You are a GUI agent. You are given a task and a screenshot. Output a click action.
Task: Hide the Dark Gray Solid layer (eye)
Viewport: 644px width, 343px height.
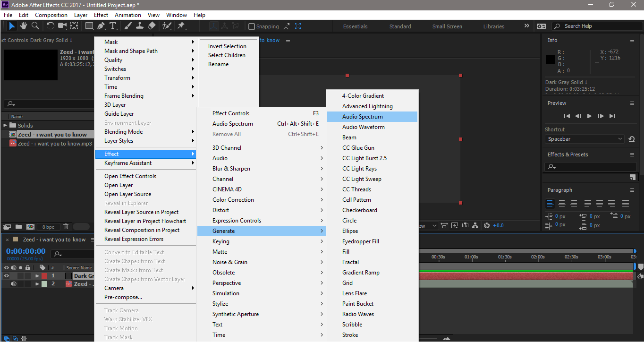7,275
